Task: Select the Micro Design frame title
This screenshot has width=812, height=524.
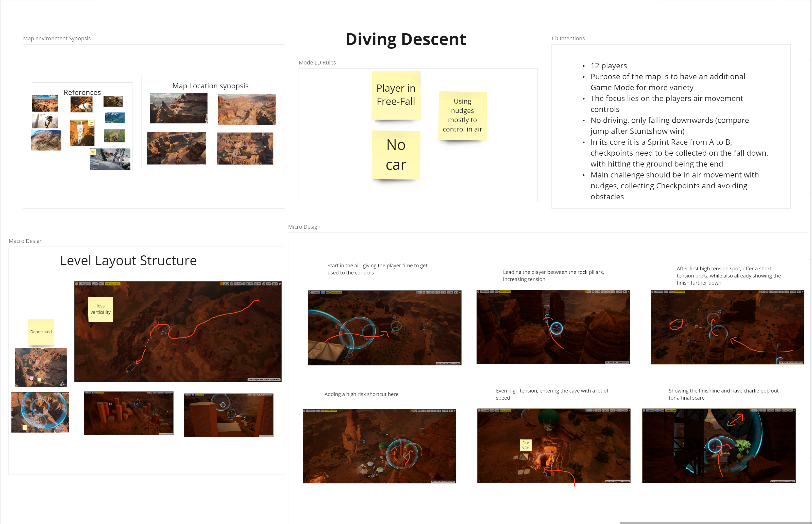Action: coord(304,227)
